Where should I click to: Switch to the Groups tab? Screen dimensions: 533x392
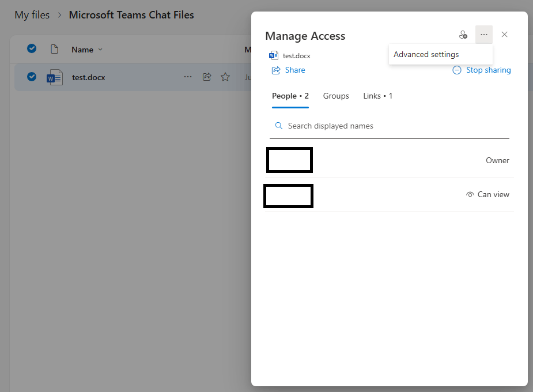coord(336,96)
